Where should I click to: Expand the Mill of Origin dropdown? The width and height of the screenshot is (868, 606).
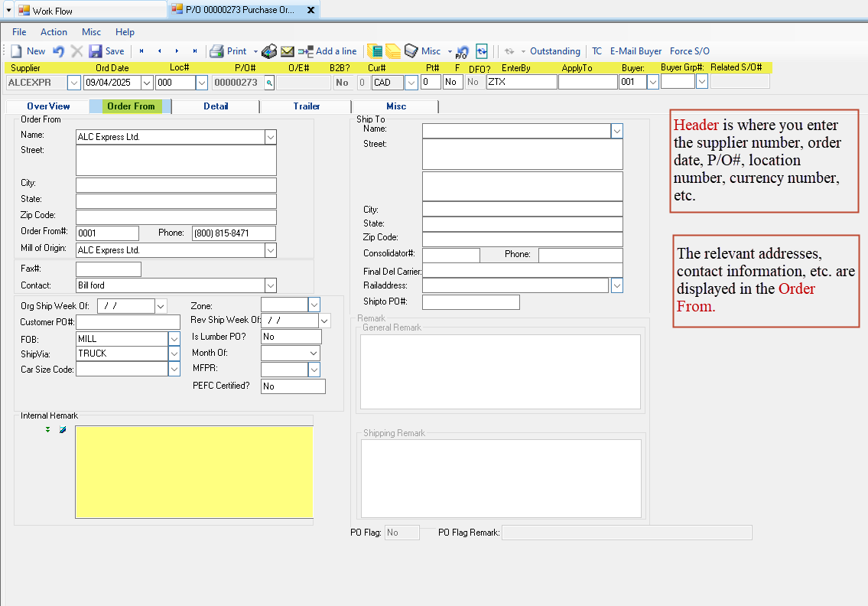[x=271, y=249]
